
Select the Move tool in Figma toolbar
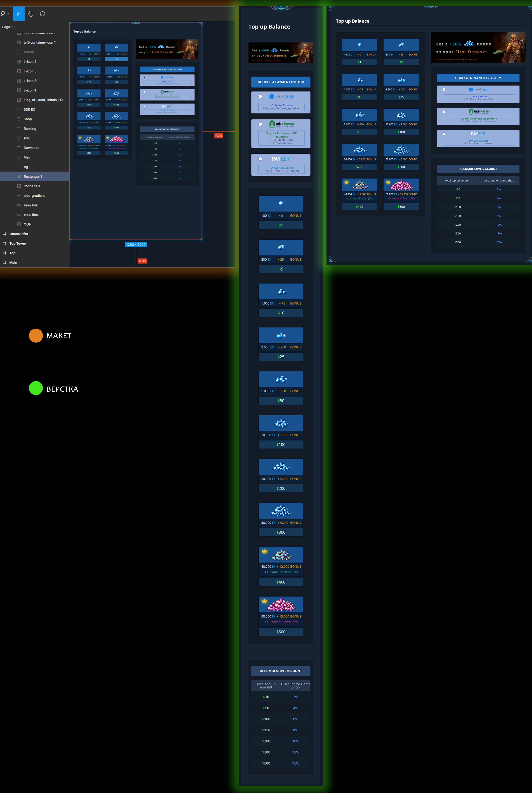(19, 14)
